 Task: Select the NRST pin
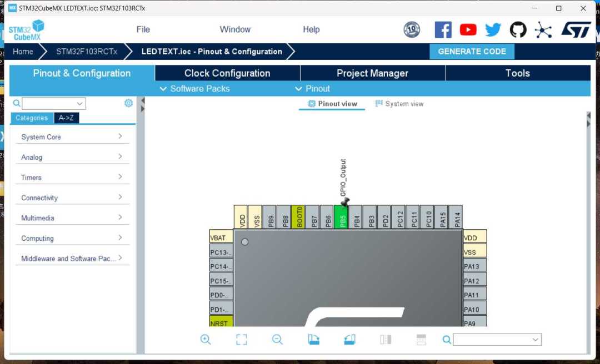point(221,322)
